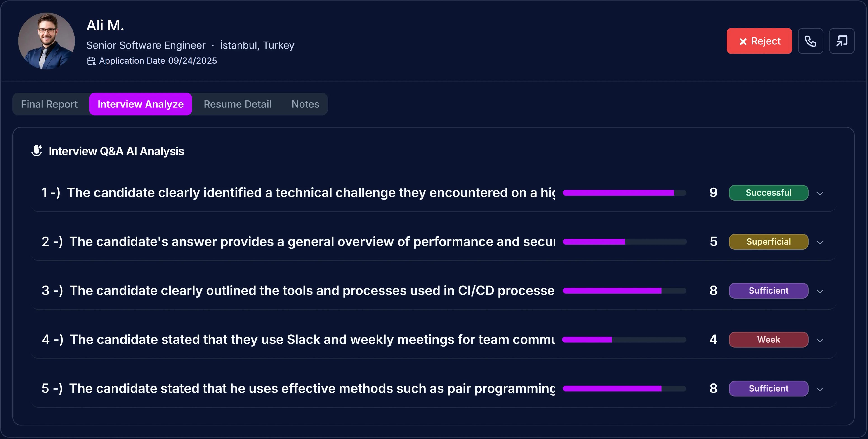Click the AI microphone icon next to Interview Q&A
Viewport: 868px width, 439px height.
37,151
